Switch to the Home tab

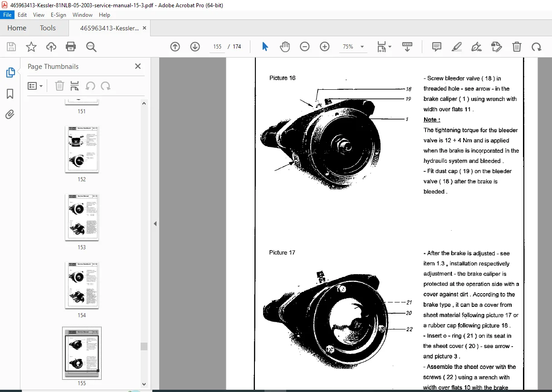17,28
